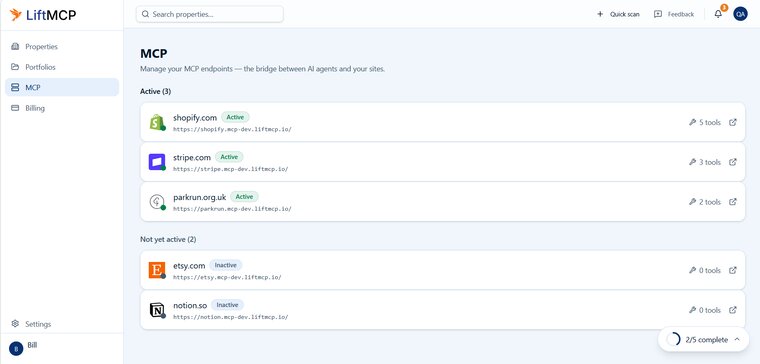Click the "Active (3)" section heading

(156, 91)
